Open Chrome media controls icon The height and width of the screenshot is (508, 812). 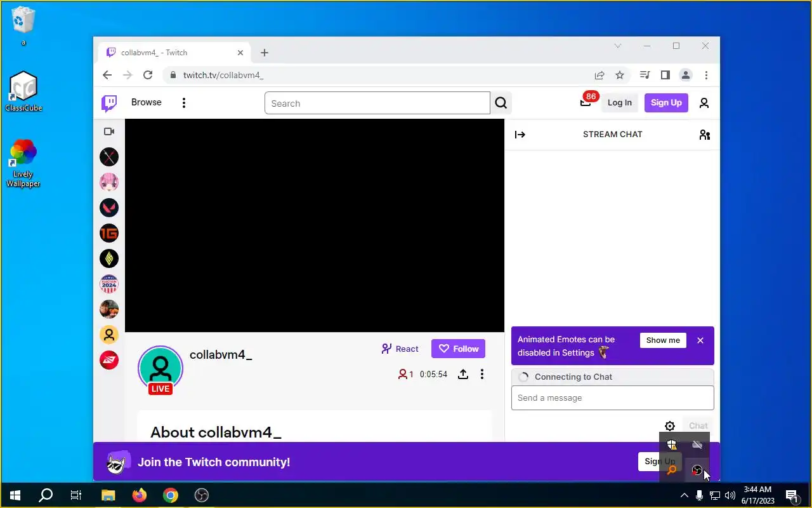click(x=645, y=75)
